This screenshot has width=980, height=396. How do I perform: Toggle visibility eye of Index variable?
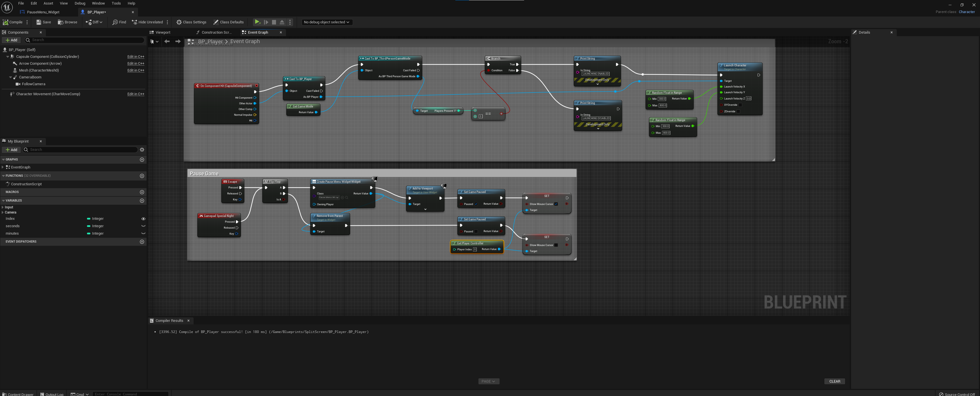[x=143, y=219]
